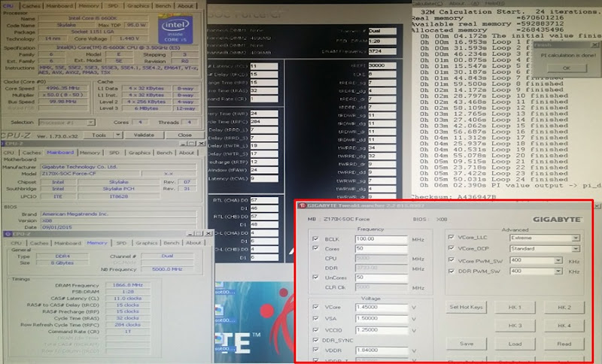Toggle the VCore voltage checkbox

tap(315, 307)
